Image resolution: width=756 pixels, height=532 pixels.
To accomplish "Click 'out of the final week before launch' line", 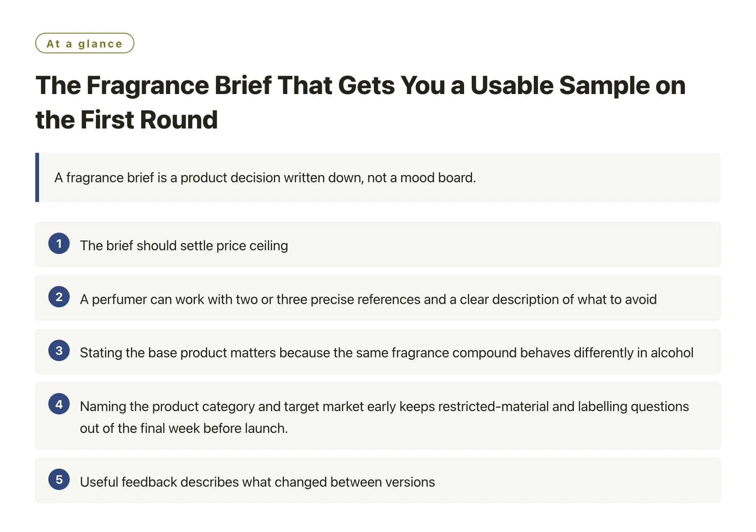I will click(x=184, y=428).
